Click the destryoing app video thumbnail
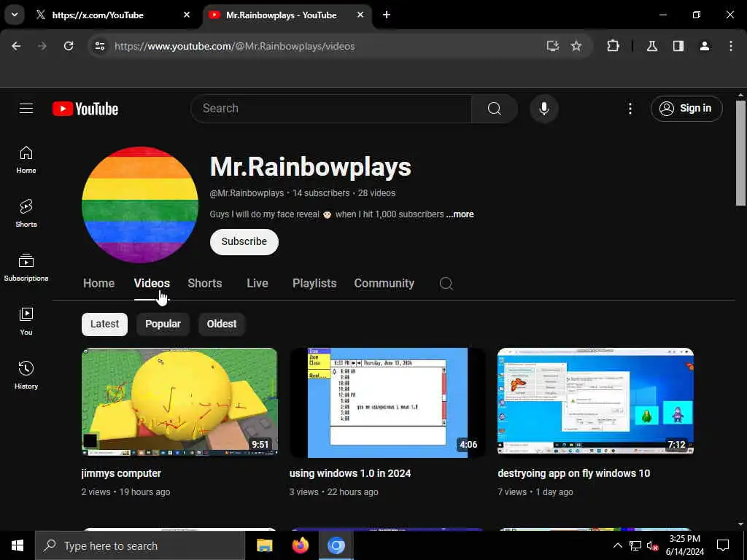This screenshot has height=560, width=747. [x=595, y=402]
